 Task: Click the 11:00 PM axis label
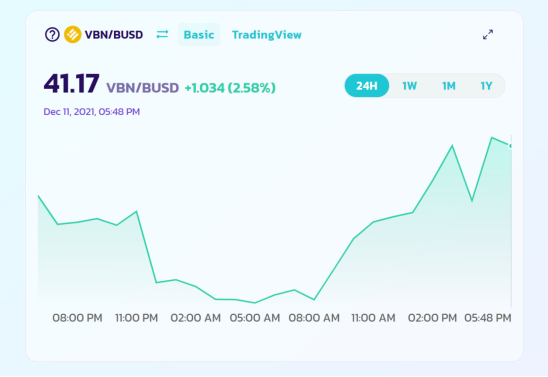137,318
